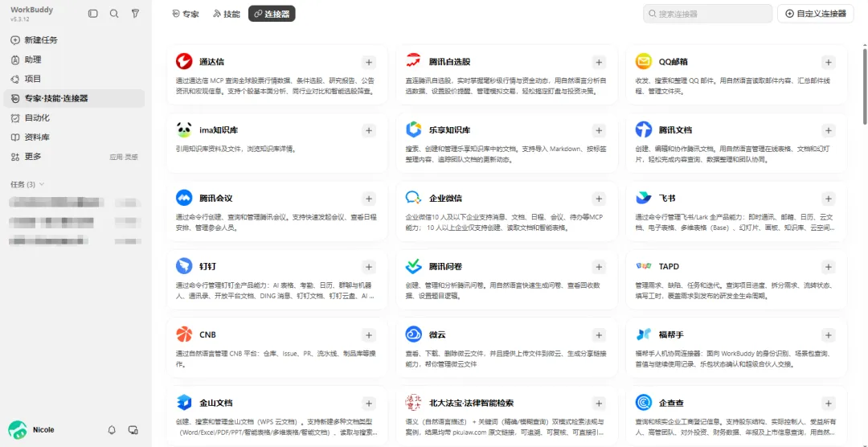Add the 腾讯问卷 connector with plus button
Image resolution: width=868 pixels, height=447 pixels.
pos(599,267)
